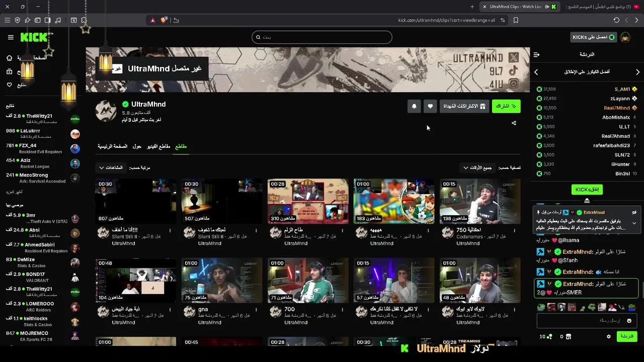The width and height of the screenshot is (644, 362).
Task: Bookmark the current page
Action: [x=516, y=20]
